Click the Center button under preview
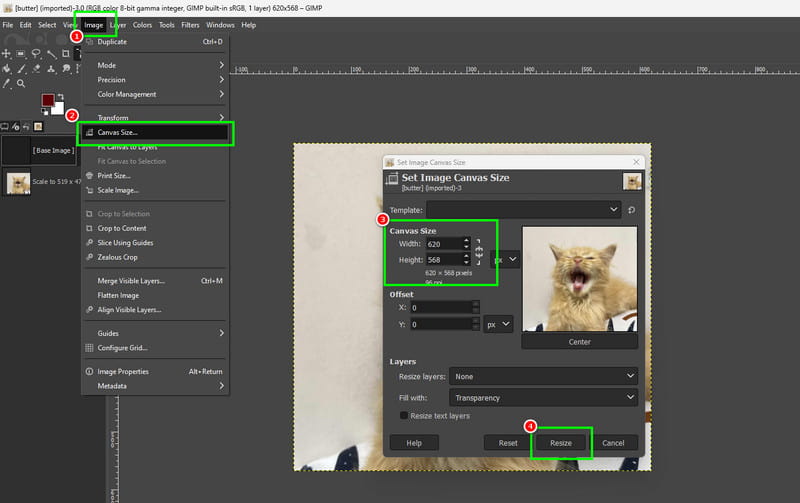This screenshot has height=503, width=800. click(x=580, y=342)
